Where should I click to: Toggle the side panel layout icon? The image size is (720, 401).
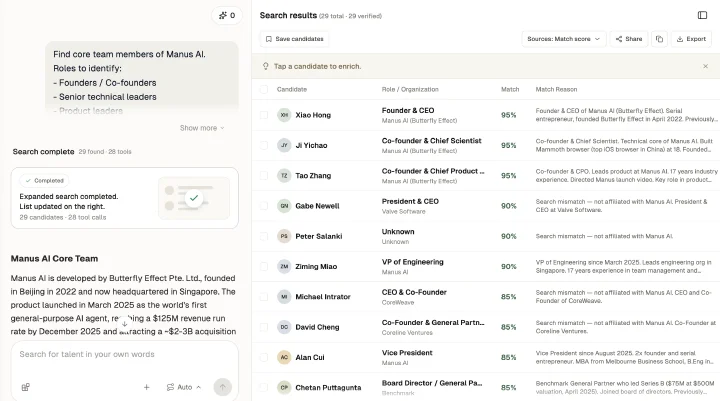click(x=702, y=15)
